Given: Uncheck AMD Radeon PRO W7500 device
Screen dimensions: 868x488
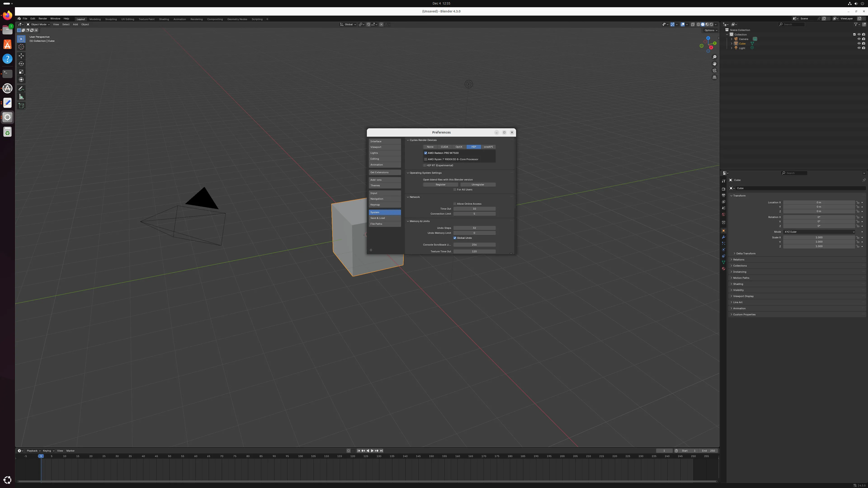Looking at the screenshot, I should pyautogui.click(x=426, y=153).
